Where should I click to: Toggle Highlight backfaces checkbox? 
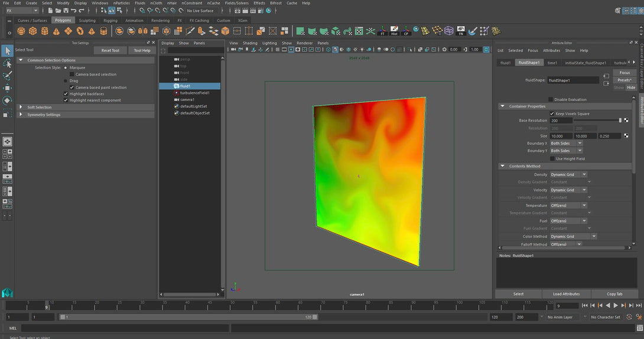click(x=66, y=93)
